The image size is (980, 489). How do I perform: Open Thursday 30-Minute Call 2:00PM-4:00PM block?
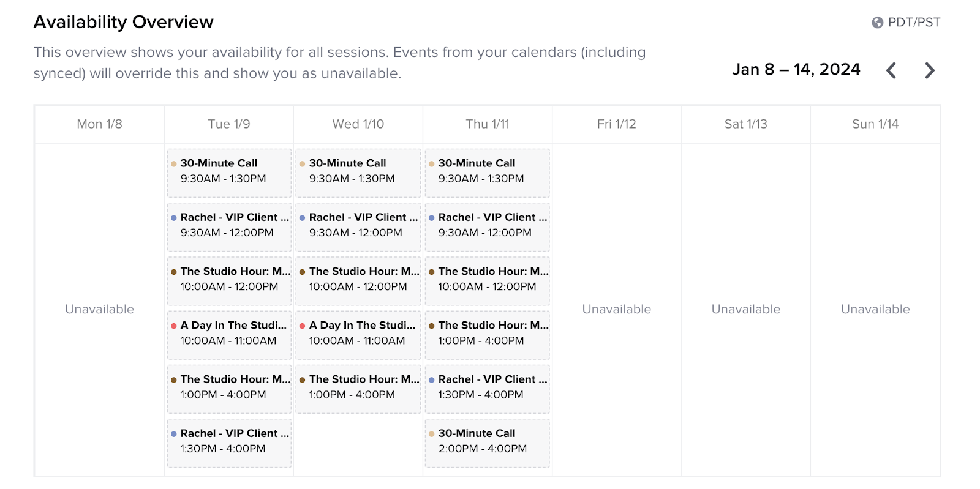(x=488, y=442)
